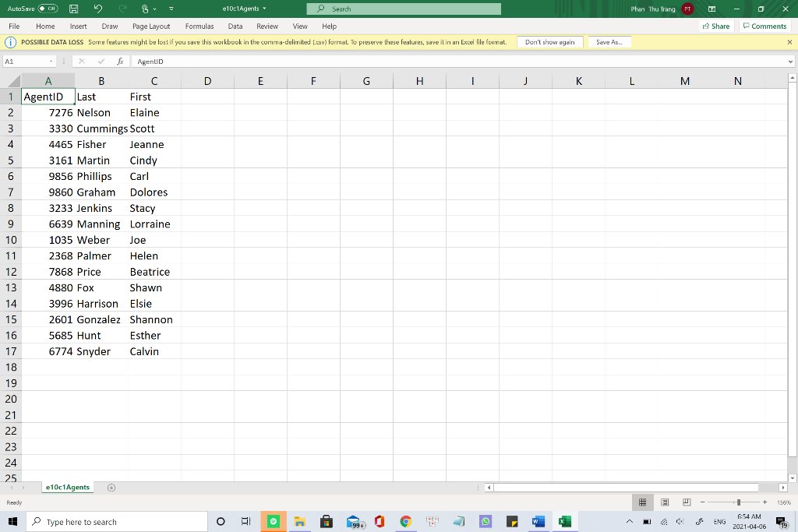This screenshot has height=532, width=798.
Task: Click the Select All corner triangle
Action: pyautogui.click(x=14, y=81)
